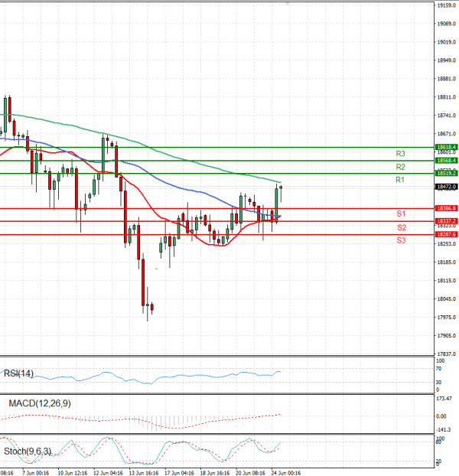Select the 18568.4 price tag
Image resolution: width=459 pixels, height=476 pixels.
[446, 160]
